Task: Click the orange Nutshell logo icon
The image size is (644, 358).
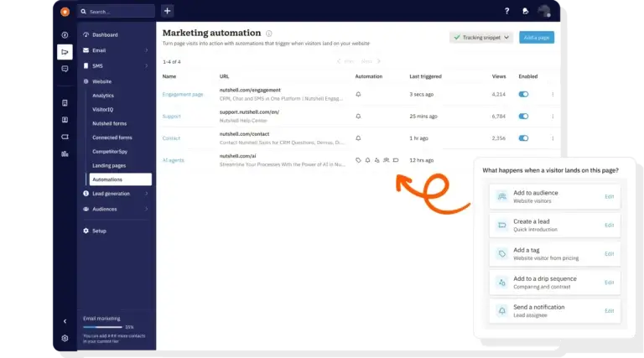Action: pos(65,12)
